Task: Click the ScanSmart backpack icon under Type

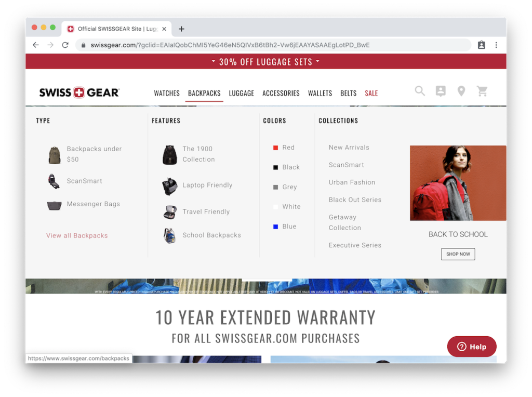Action: (x=54, y=181)
